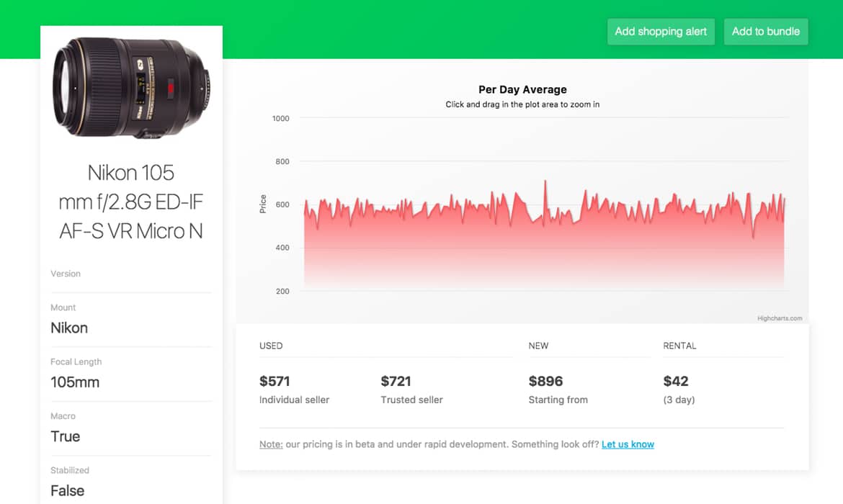Viewport: 843px width, 504px height.
Task: Click the Version field label
Action: (66, 274)
